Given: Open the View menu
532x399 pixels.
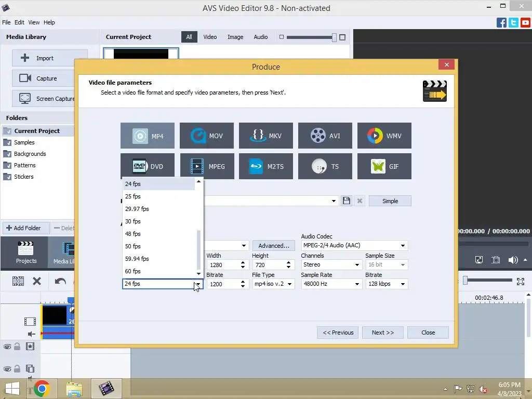Looking at the screenshot, I should click(34, 22).
